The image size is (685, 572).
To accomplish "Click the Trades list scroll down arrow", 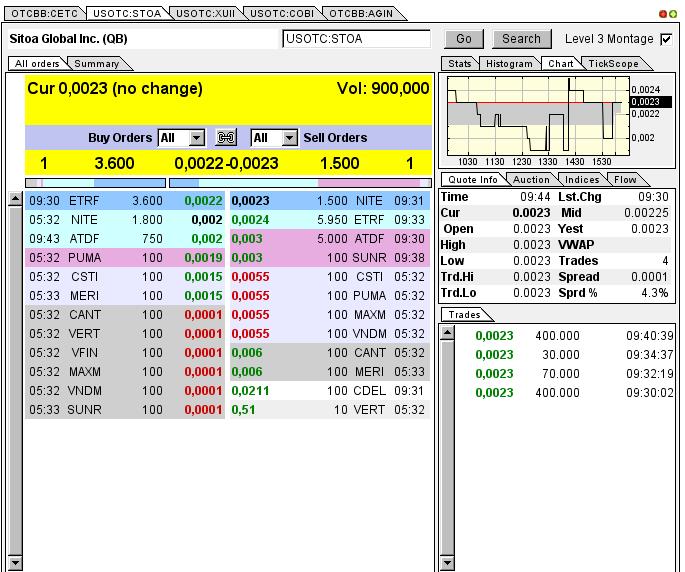I will (x=447, y=562).
